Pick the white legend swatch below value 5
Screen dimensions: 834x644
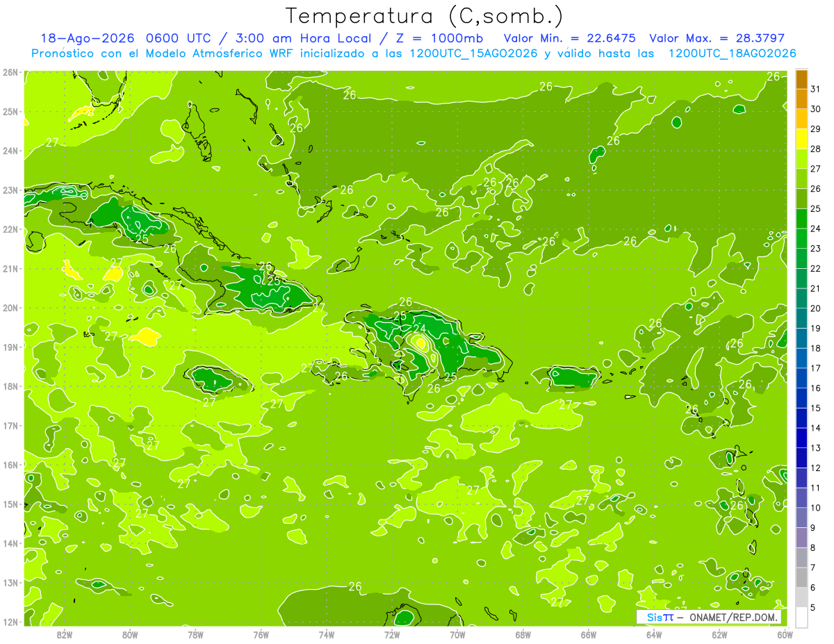pyautogui.click(x=801, y=617)
